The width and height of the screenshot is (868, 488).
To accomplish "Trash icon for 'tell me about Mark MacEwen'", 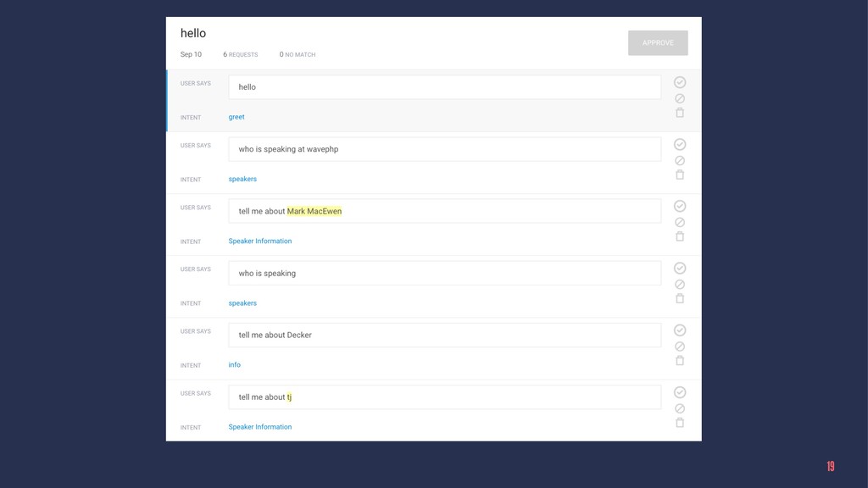I will 680,237.
